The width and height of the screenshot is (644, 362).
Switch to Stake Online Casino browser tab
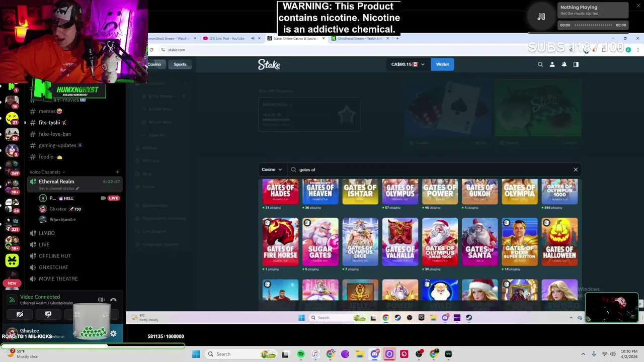pos(295,38)
